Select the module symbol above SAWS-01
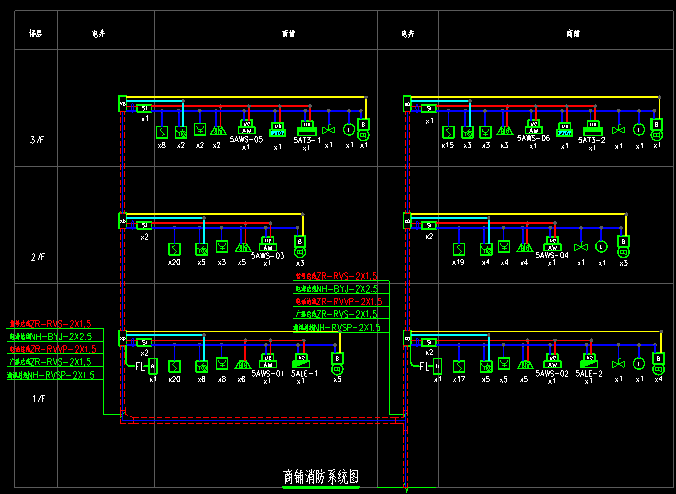Image resolution: width=676 pixels, height=494 pixels. point(268,361)
